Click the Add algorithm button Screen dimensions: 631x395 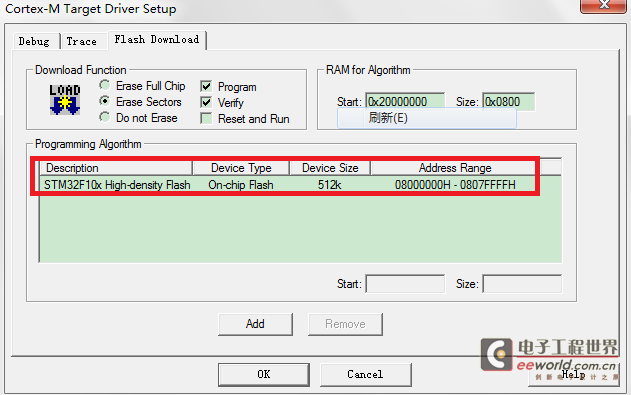(255, 324)
